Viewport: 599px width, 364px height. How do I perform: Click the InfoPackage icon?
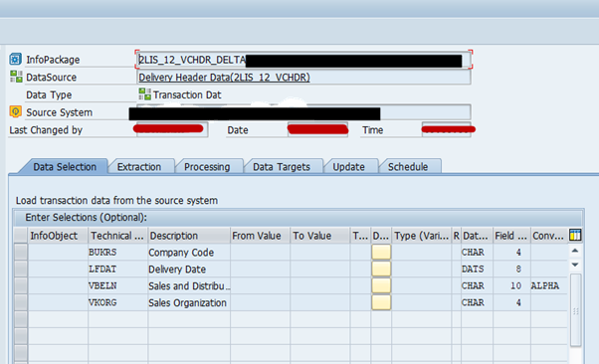[x=15, y=60]
